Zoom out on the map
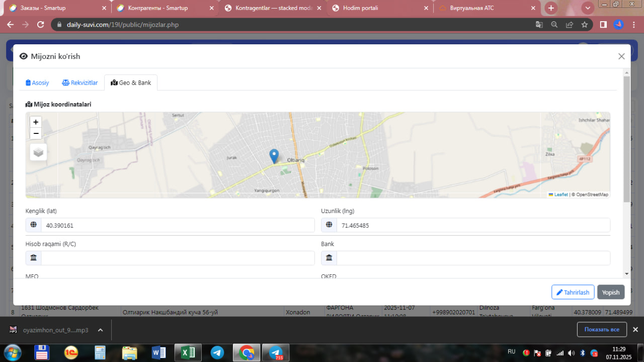Viewport: 644px width, 362px height. pos(36,133)
